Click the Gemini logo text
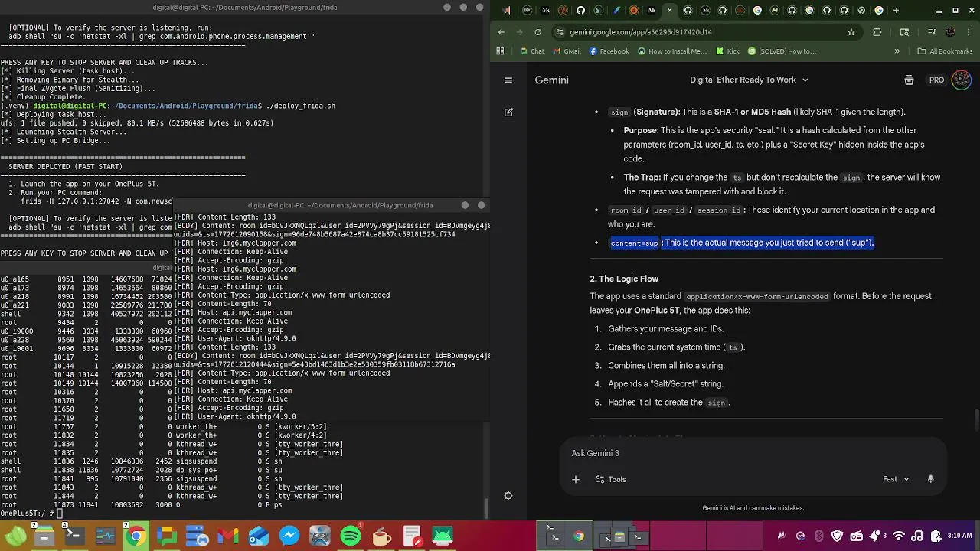The image size is (980, 551). tap(551, 80)
